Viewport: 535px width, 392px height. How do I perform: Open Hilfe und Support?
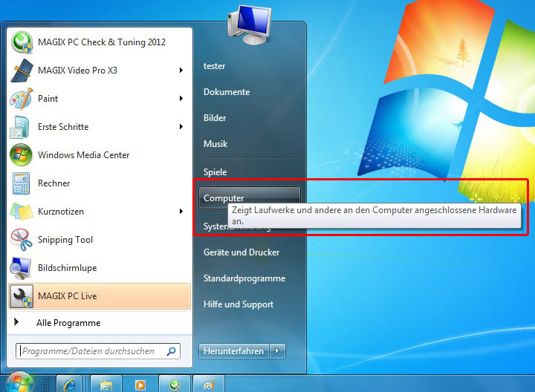click(239, 304)
